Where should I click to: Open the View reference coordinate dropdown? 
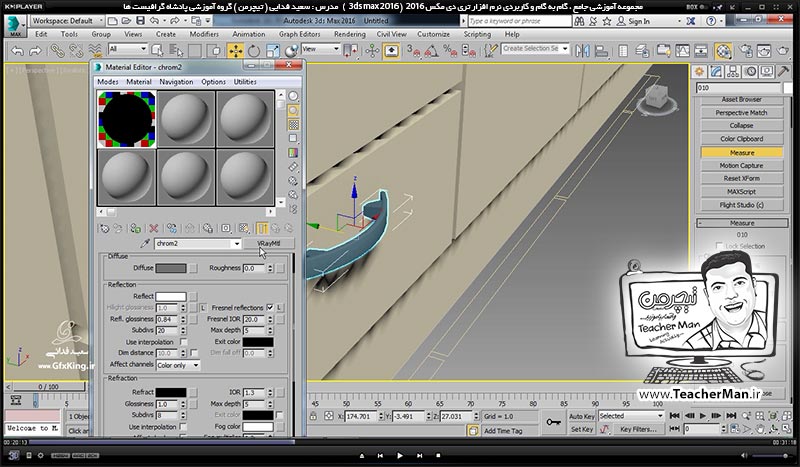coord(320,49)
